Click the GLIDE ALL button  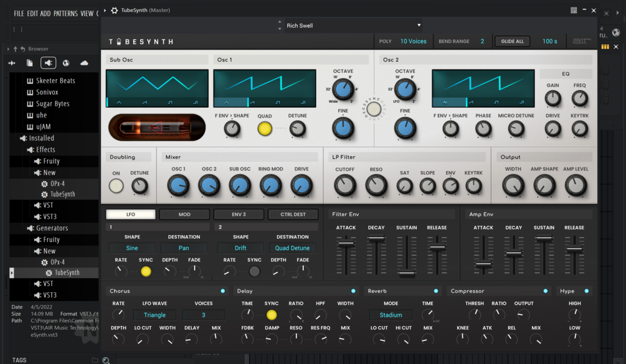pyautogui.click(x=512, y=42)
